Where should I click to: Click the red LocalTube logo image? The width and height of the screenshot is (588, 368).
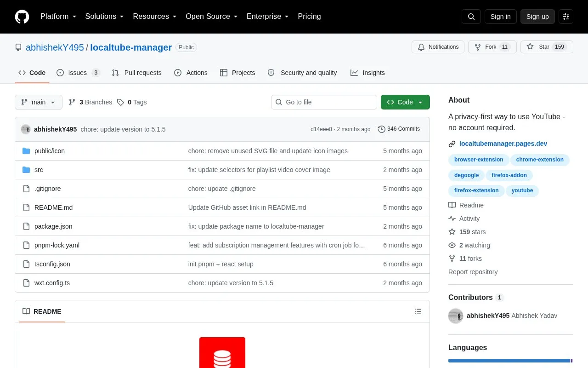(x=222, y=353)
